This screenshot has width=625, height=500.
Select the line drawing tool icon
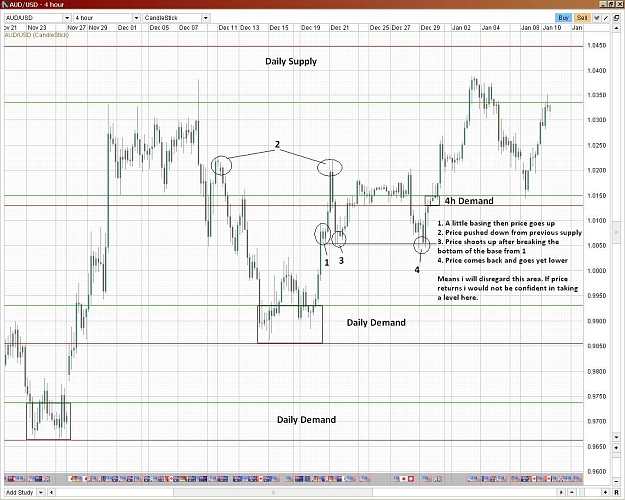[x=606, y=18]
